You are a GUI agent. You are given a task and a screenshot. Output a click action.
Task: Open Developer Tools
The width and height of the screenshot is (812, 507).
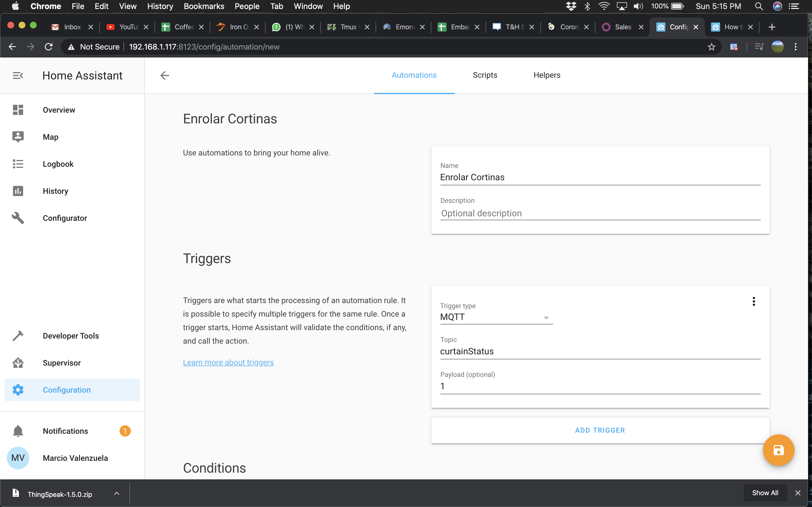pyautogui.click(x=71, y=336)
